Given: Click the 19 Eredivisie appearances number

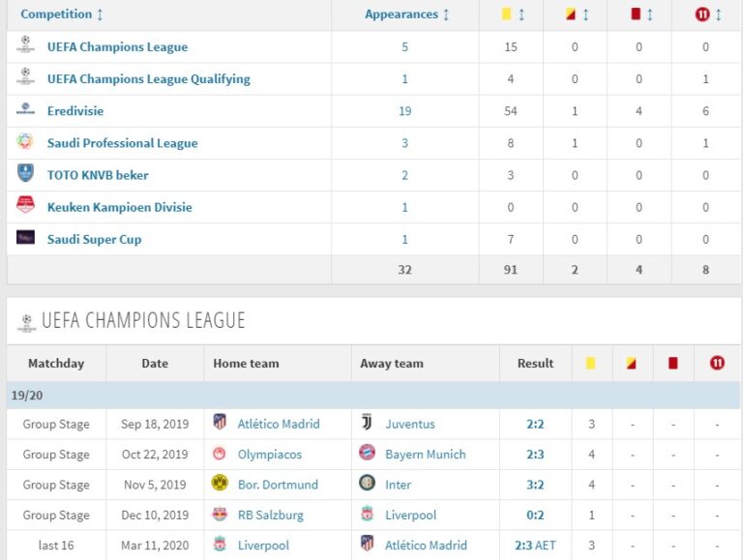Looking at the screenshot, I should coord(404,111).
